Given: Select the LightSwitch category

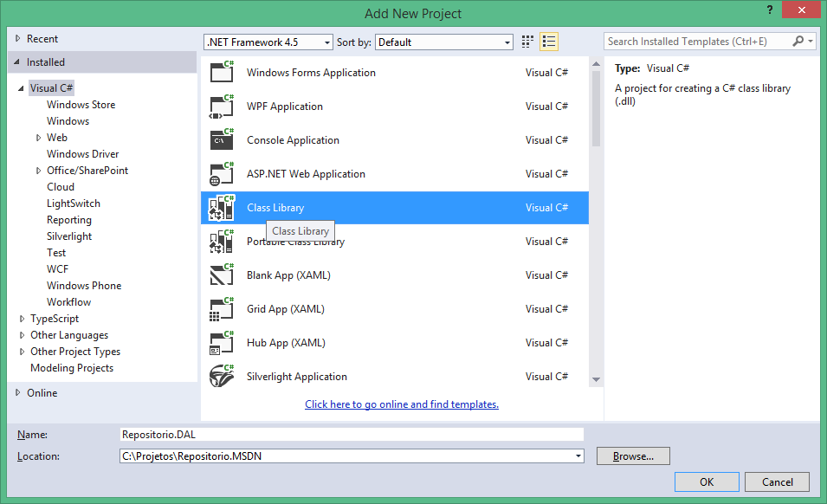Looking at the screenshot, I should tap(74, 204).
